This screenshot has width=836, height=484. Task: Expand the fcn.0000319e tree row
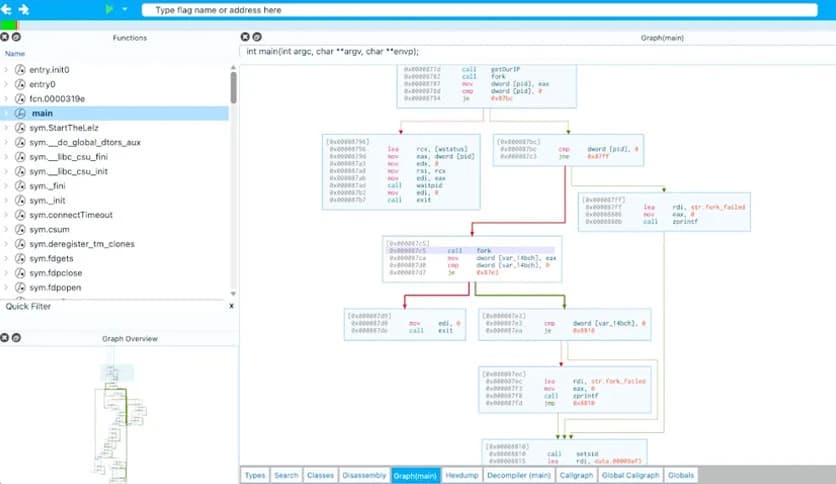pyautogui.click(x=6, y=99)
